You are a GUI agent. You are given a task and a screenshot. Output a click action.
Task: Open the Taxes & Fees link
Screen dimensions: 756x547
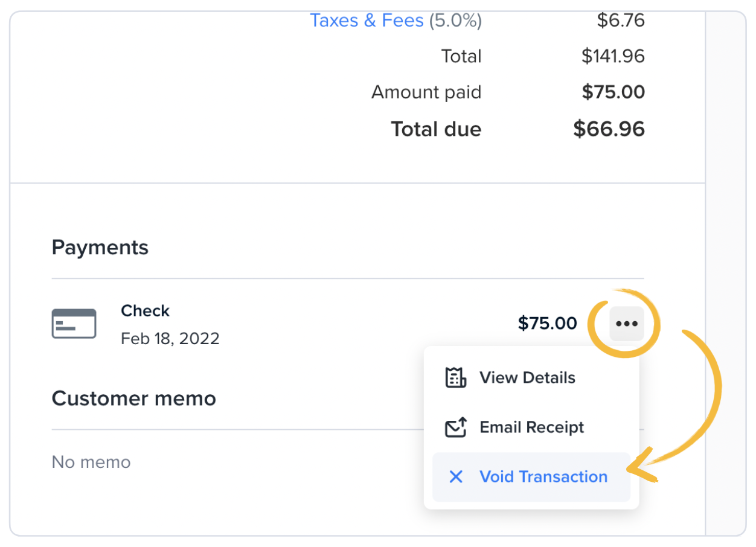coord(366,20)
